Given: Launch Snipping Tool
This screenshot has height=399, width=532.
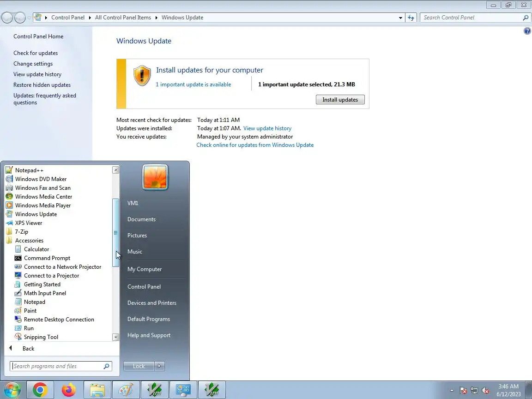Looking at the screenshot, I should tap(41, 337).
